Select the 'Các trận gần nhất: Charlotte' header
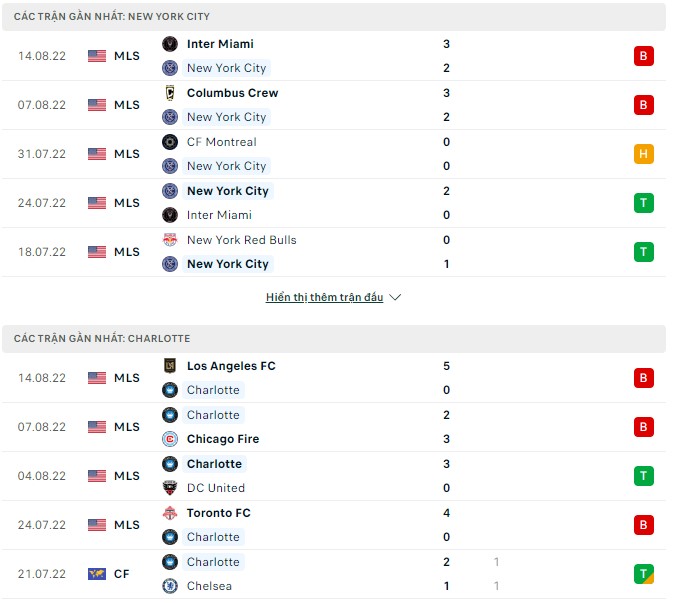This screenshot has width=673, height=603. (x=102, y=339)
